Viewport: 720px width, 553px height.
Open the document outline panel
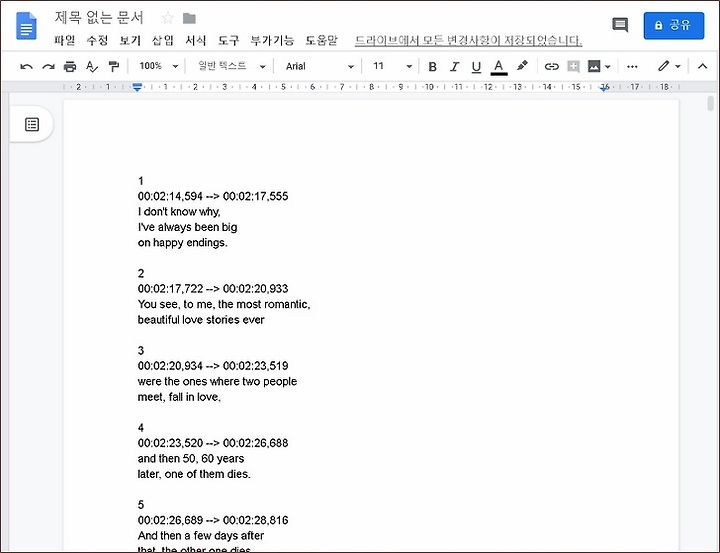click(32, 124)
